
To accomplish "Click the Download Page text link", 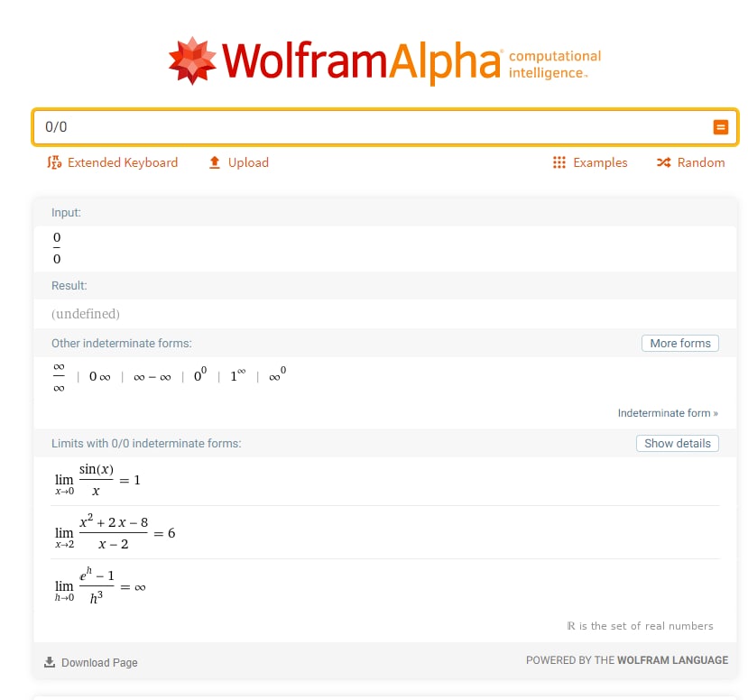I will (x=99, y=663).
